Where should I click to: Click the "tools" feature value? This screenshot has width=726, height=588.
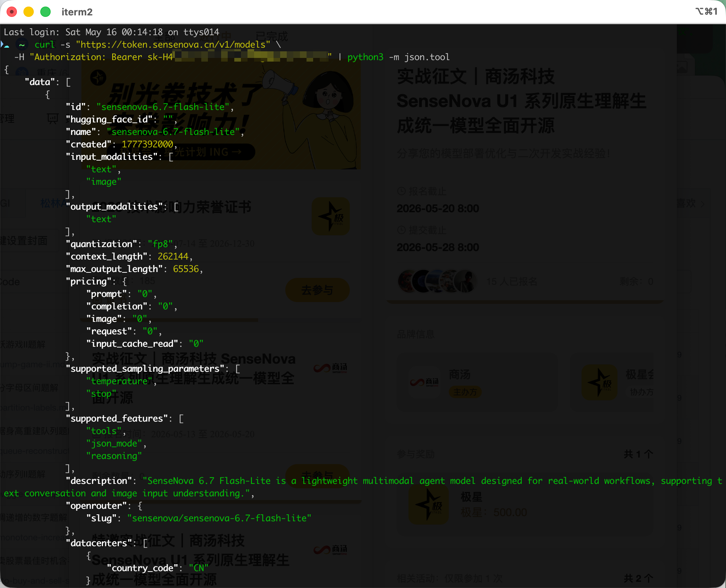[104, 431]
